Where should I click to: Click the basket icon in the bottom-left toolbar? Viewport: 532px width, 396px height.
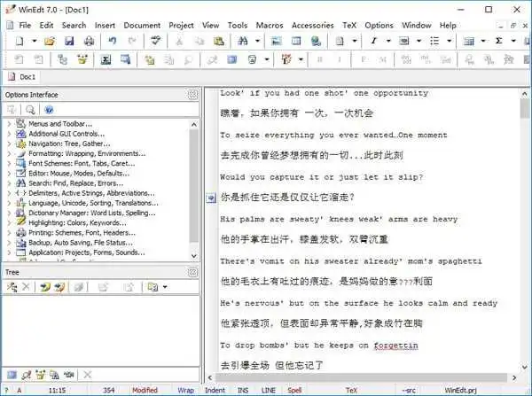coord(41,375)
